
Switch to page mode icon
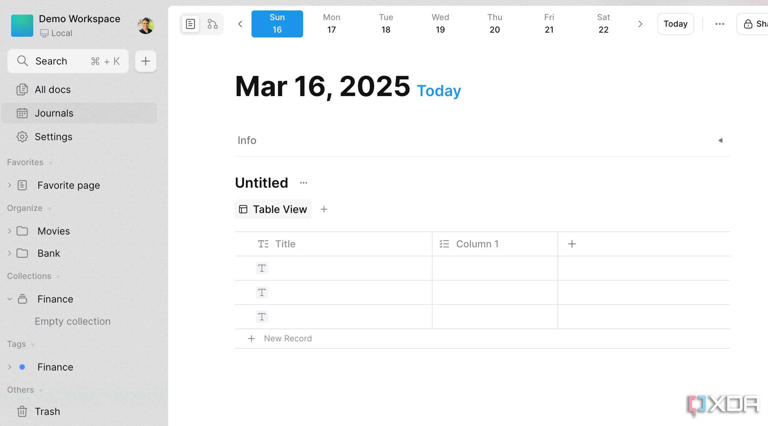point(190,24)
